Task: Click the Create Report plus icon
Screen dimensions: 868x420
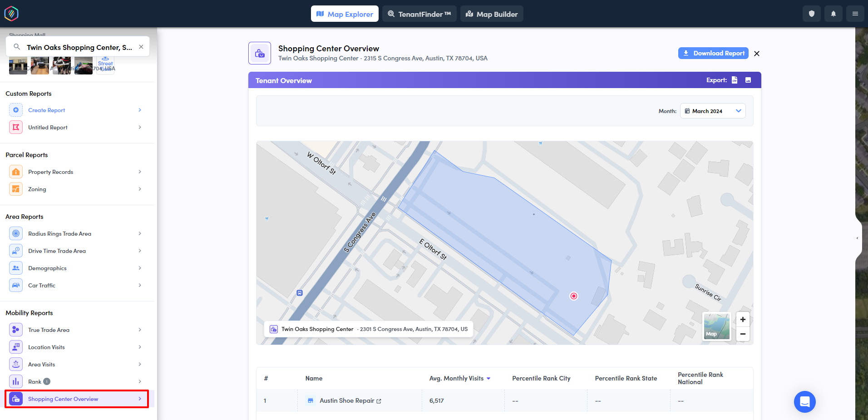Action: [x=16, y=110]
